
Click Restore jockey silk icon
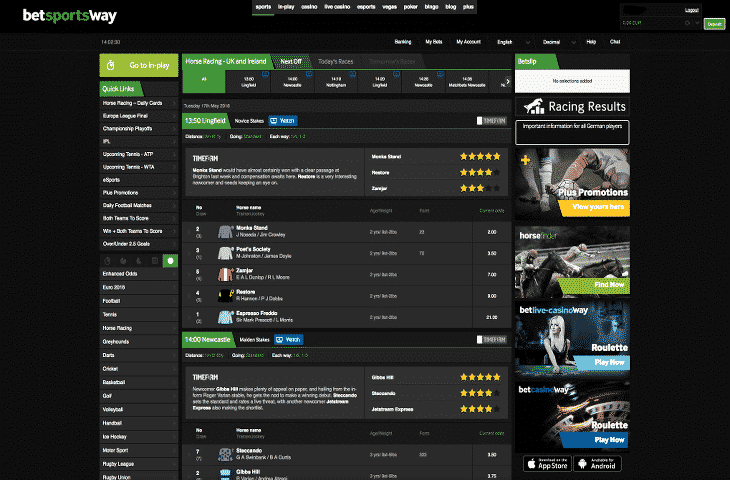tap(225, 296)
